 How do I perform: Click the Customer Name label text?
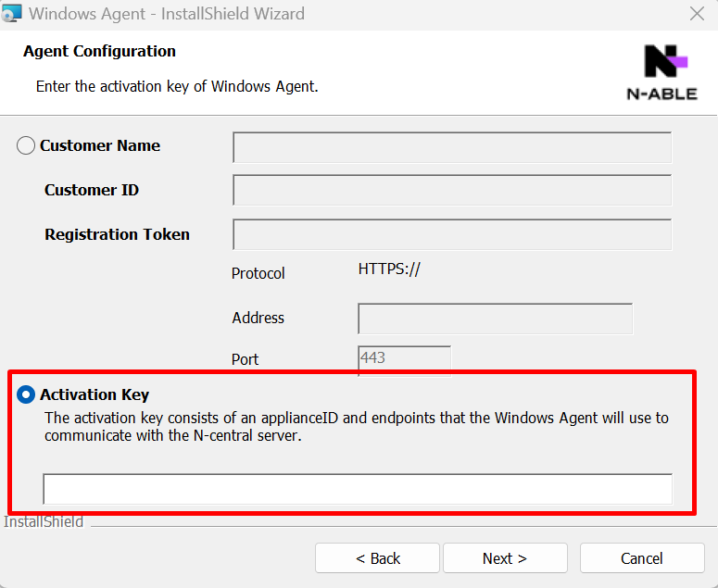(100, 145)
